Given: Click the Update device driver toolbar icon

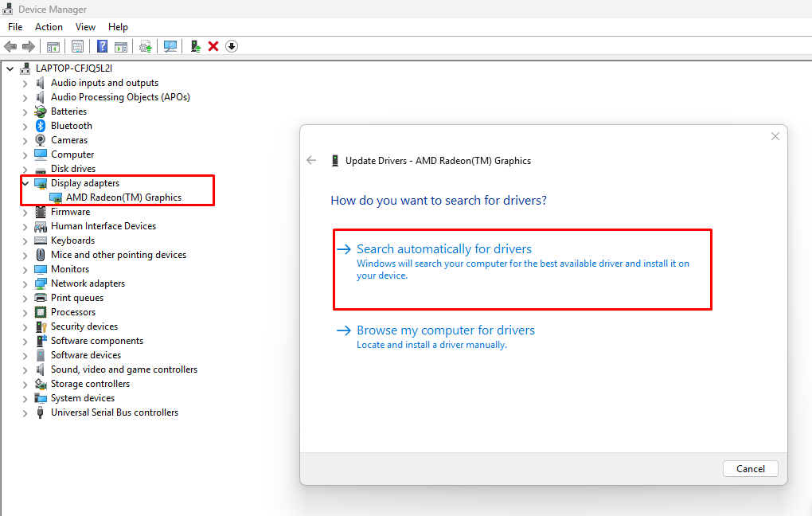Looking at the screenshot, I should (x=195, y=46).
